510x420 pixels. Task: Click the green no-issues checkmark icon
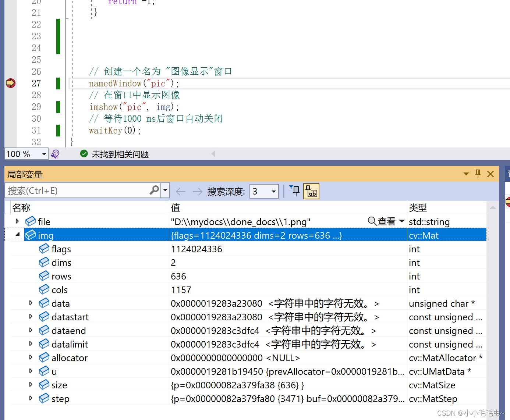pyautogui.click(x=84, y=154)
